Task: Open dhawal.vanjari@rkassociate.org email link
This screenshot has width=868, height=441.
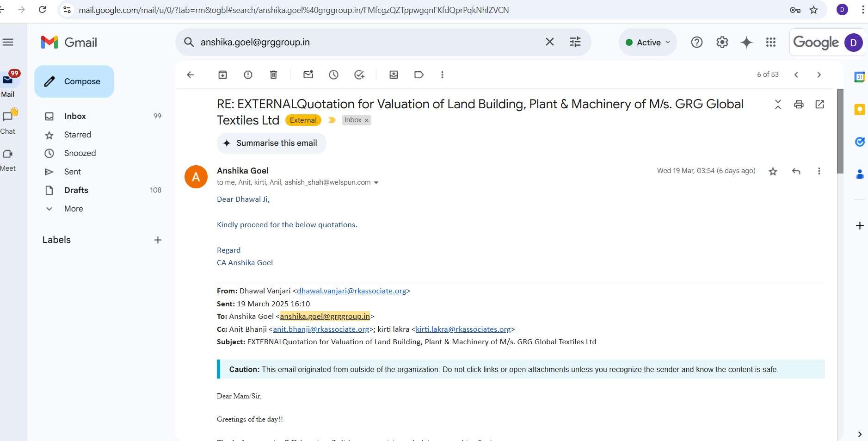Action: 351,291
